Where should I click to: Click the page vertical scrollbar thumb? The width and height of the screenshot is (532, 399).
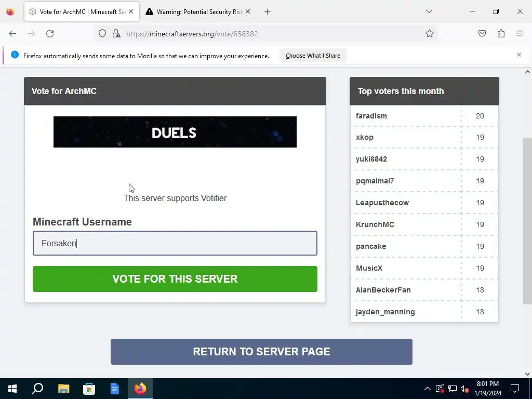[527, 221]
